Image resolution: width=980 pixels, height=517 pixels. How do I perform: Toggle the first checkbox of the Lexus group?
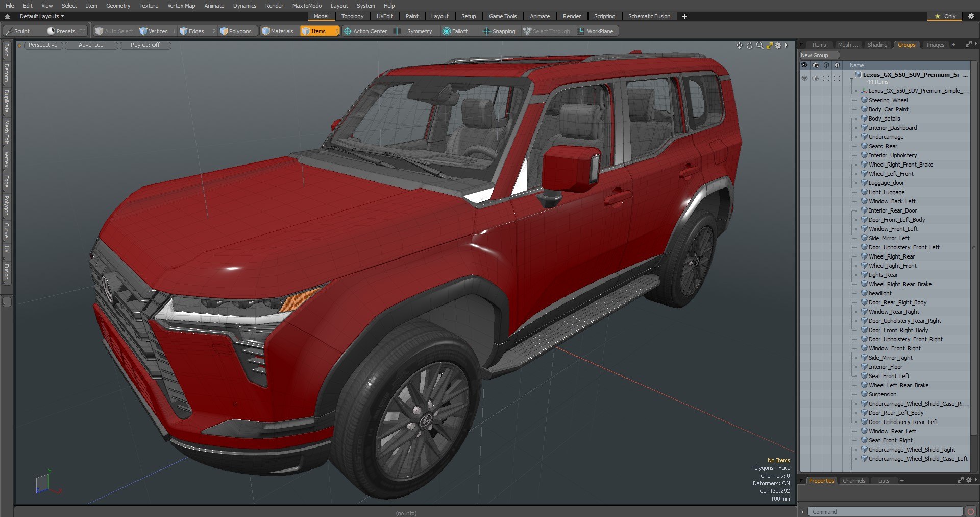coord(826,78)
